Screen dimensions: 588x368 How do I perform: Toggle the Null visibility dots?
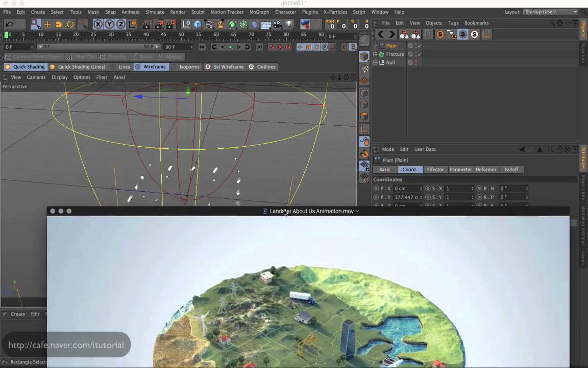pyautogui.click(x=415, y=62)
